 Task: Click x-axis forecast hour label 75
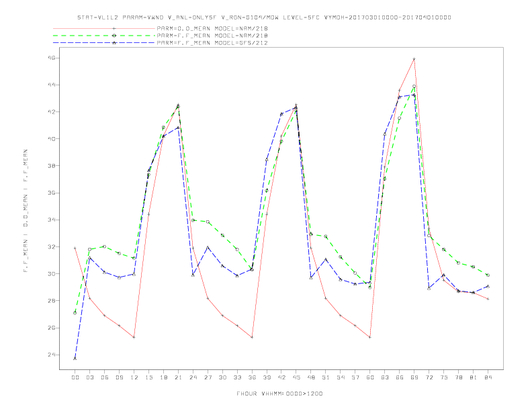(x=444, y=377)
